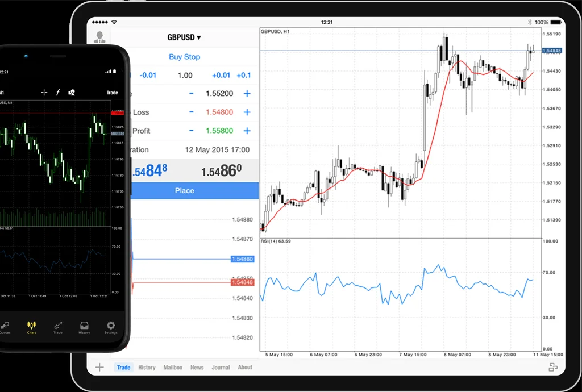
Task: Tap the Trade button at phone top
Action: 112,93
